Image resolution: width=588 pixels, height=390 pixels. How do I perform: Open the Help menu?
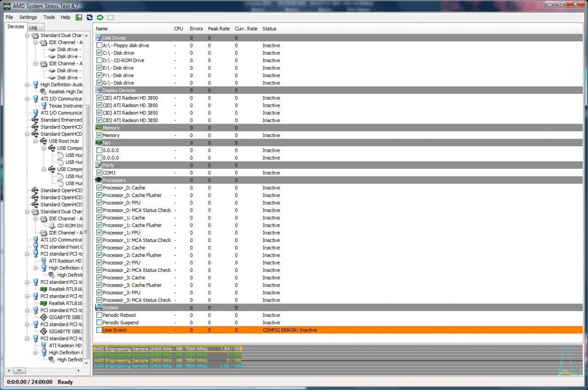coord(66,17)
